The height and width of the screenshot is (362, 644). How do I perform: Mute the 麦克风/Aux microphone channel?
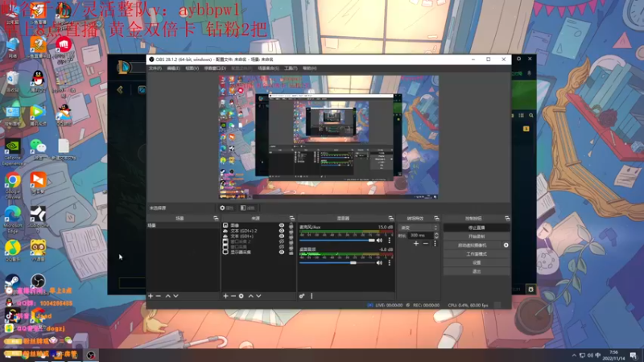point(379,241)
